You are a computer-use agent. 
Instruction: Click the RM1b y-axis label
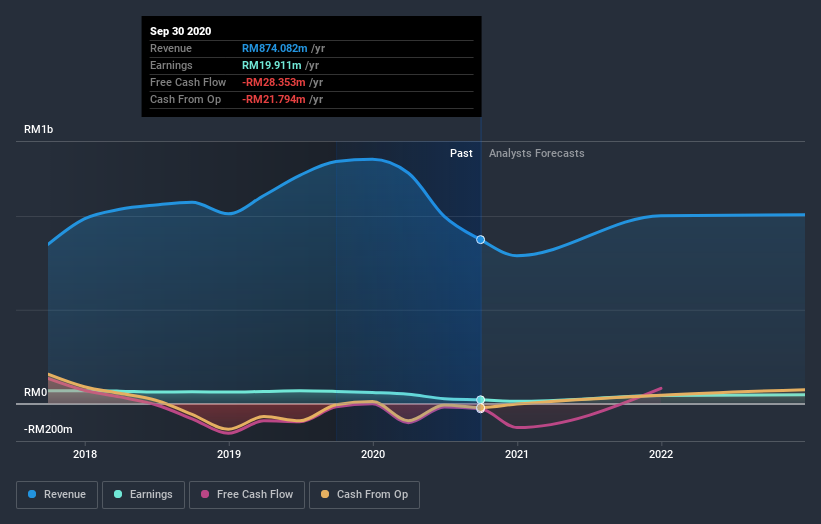click(x=38, y=129)
